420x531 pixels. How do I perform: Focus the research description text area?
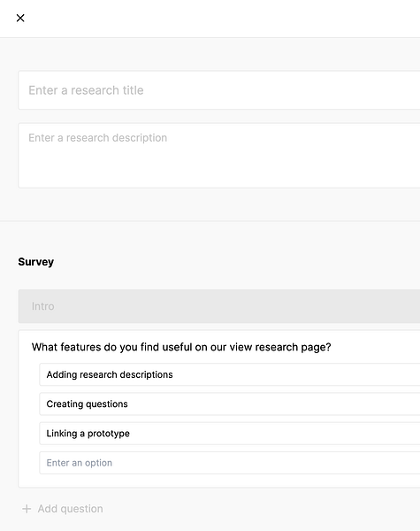tap(219, 156)
